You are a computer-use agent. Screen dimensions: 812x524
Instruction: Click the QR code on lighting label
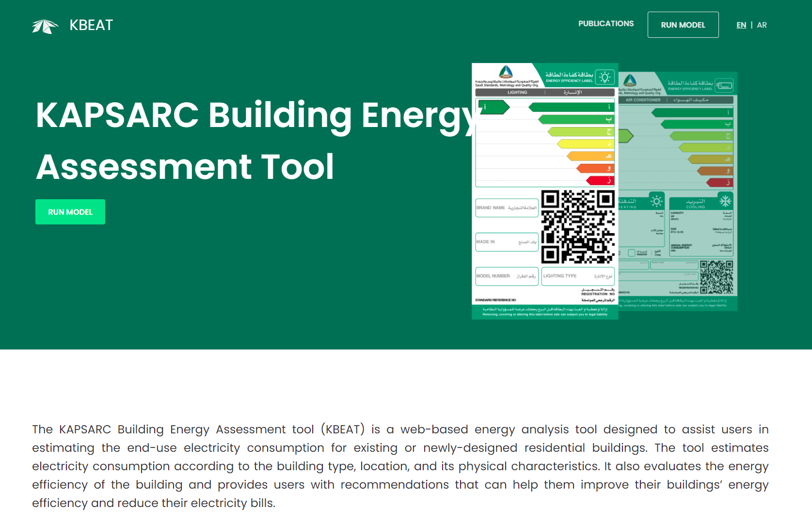tap(578, 227)
